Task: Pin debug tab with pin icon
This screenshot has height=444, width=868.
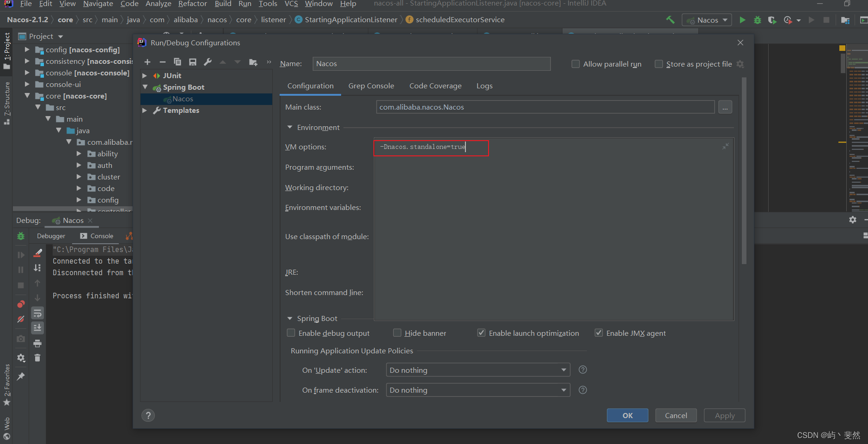Action: tap(21, 376)
